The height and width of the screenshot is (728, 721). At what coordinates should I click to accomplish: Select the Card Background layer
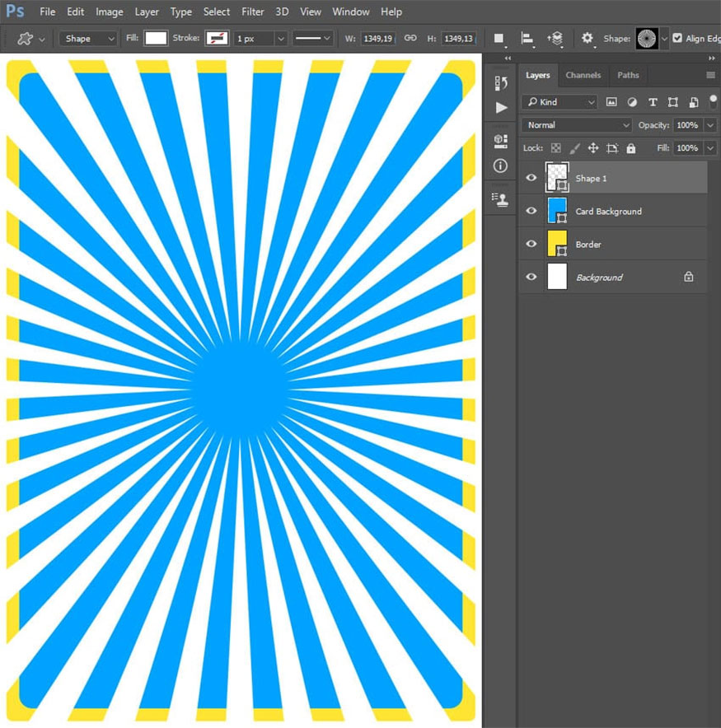(x=608, y=212)
